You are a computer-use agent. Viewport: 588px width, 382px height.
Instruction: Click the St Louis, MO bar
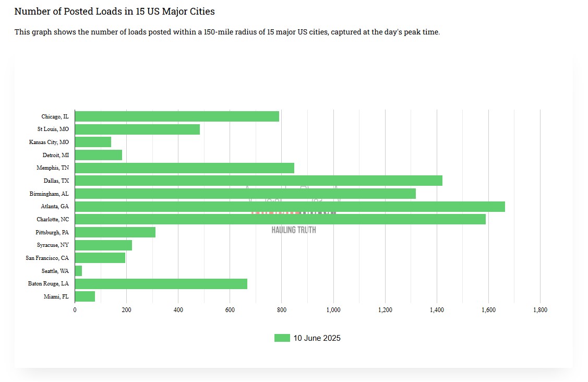click(x=137, y=129)
